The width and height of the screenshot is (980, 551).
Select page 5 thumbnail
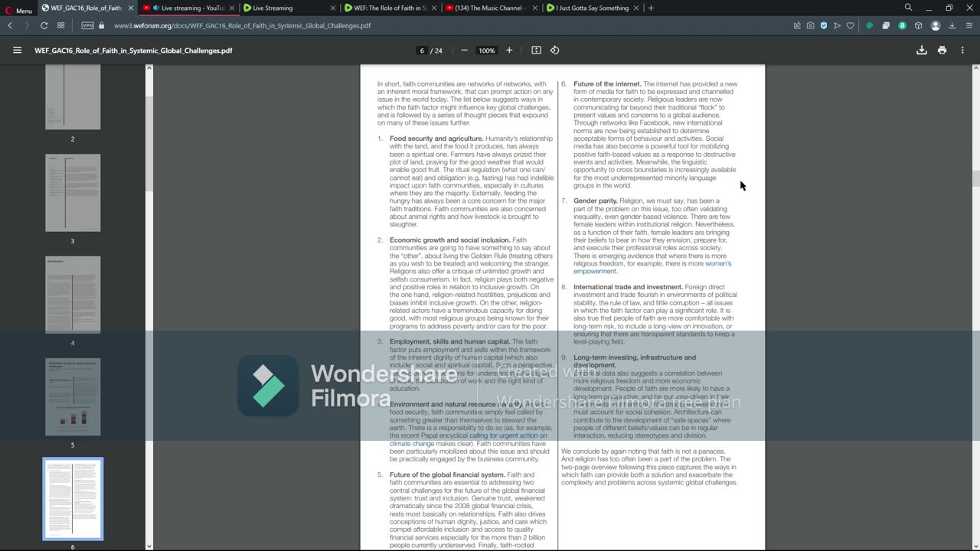click(x=73, y=396)
